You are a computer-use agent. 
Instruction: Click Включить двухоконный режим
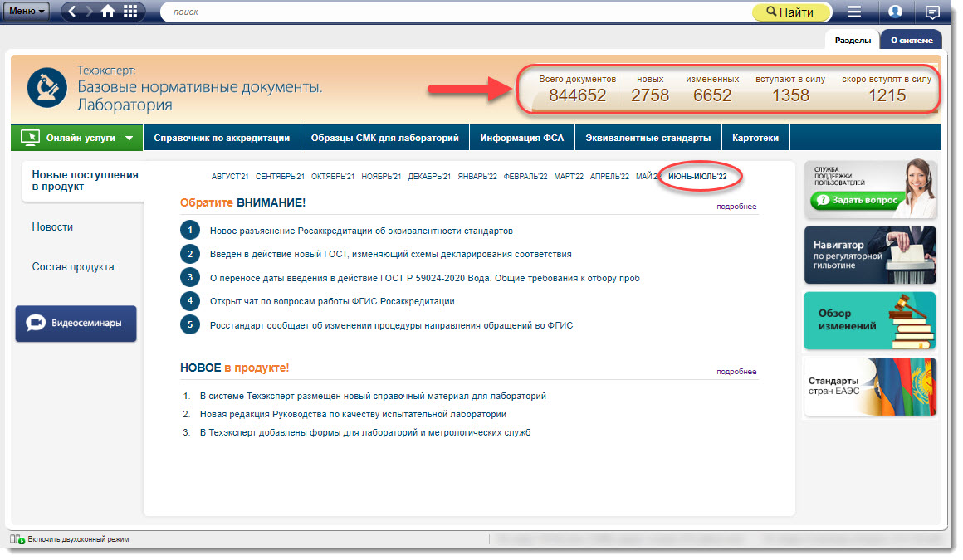(x=78, y=539)
